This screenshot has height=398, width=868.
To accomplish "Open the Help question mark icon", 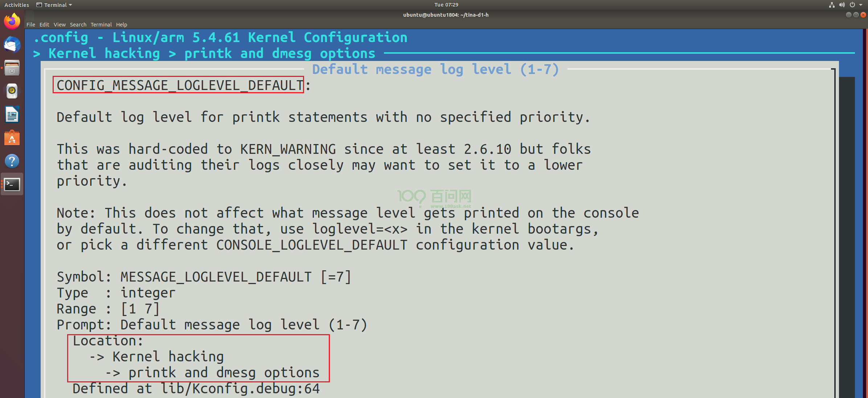I will tap(12, 161).
